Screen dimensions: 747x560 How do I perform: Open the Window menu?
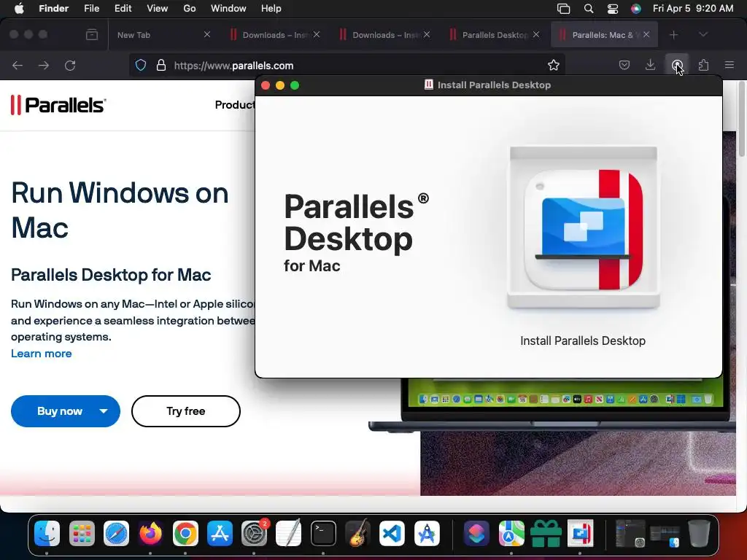(228, 9)
